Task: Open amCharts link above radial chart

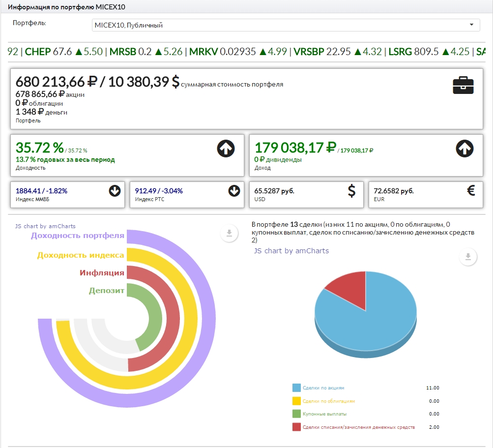Action: point(45,226)
